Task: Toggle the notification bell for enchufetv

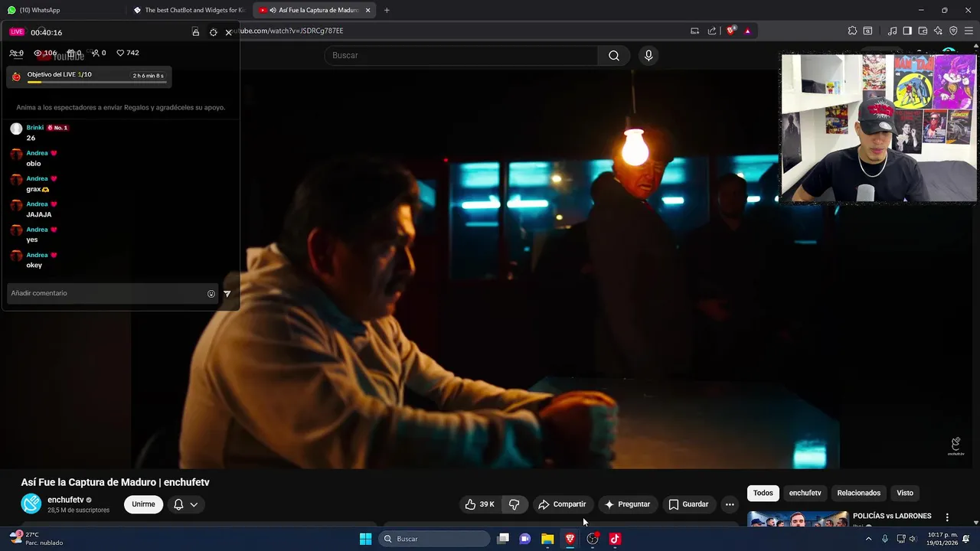Action: 178,504
